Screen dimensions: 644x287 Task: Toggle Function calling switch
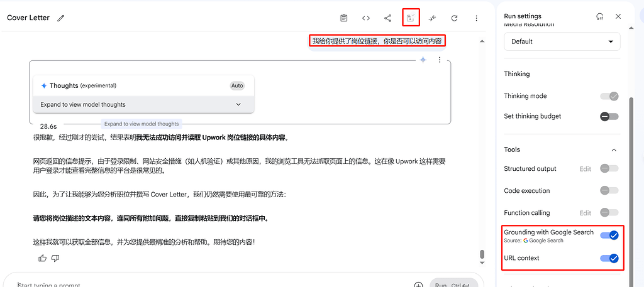(609, 212)
